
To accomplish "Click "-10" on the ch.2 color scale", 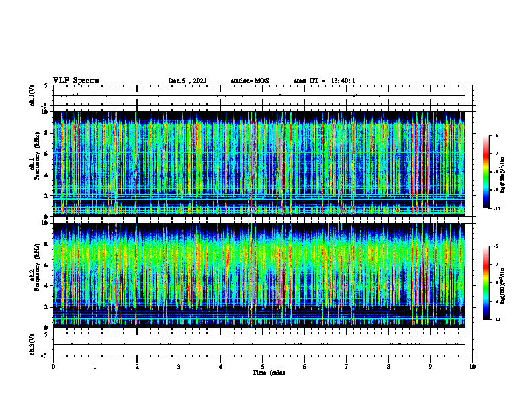I will click(496, 320).
